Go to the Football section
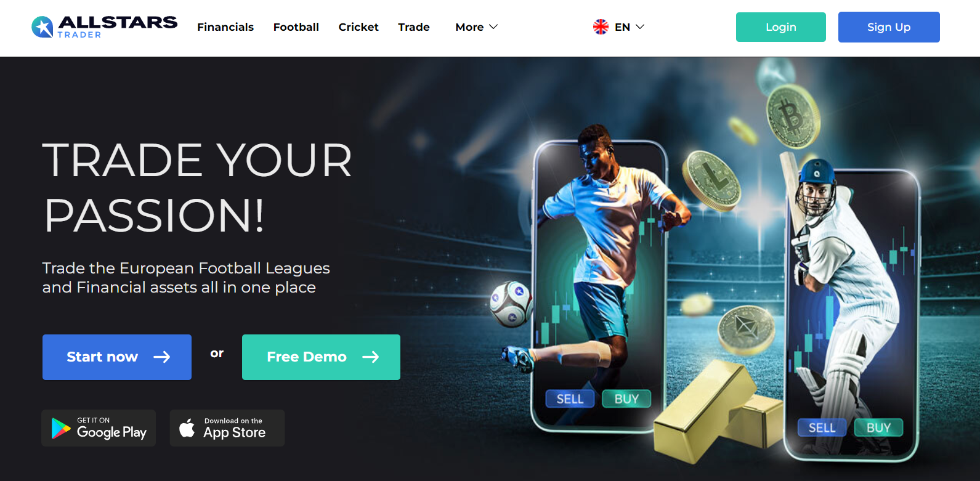 [x=296, y=27]
